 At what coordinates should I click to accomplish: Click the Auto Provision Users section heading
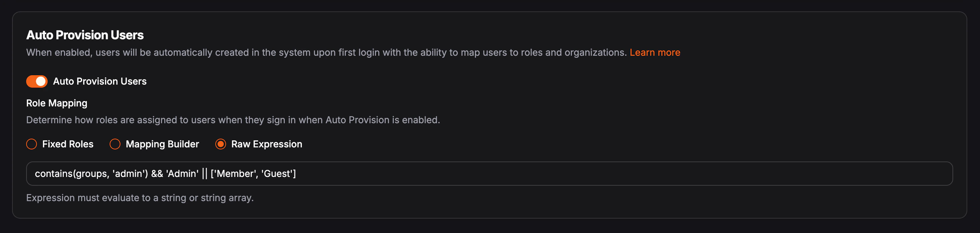click(85, 35)
